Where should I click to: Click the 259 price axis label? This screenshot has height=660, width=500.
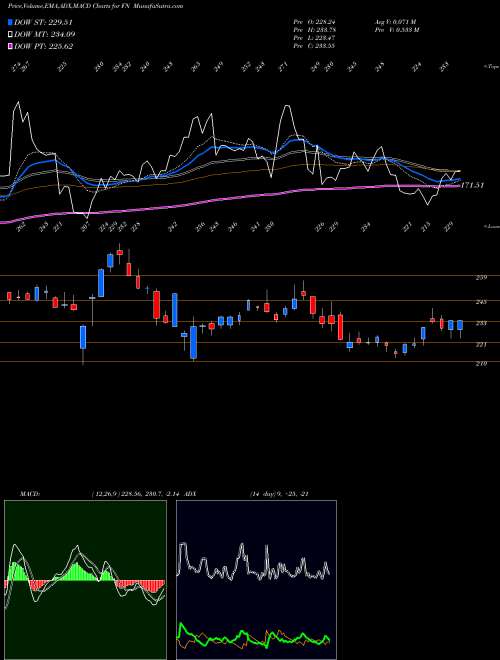(x=481, y=277)
